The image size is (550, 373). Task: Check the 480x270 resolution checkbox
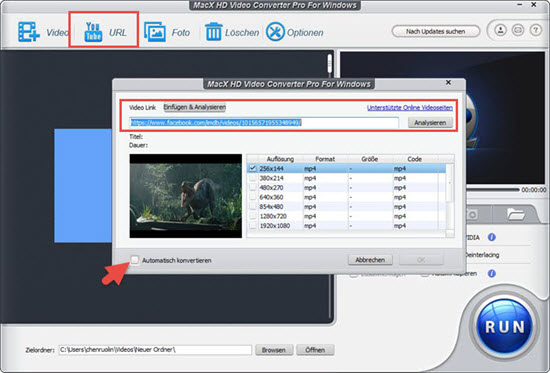coord(253,188)
